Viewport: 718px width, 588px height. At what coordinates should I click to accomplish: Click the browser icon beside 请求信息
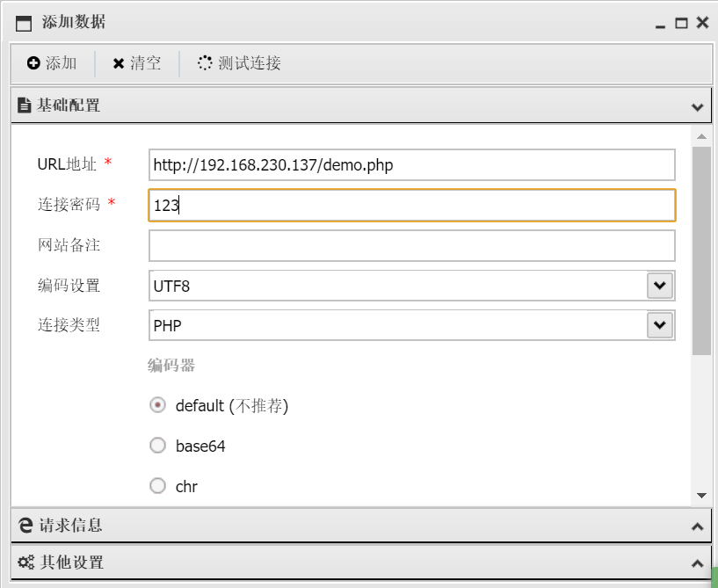point(25,526)
